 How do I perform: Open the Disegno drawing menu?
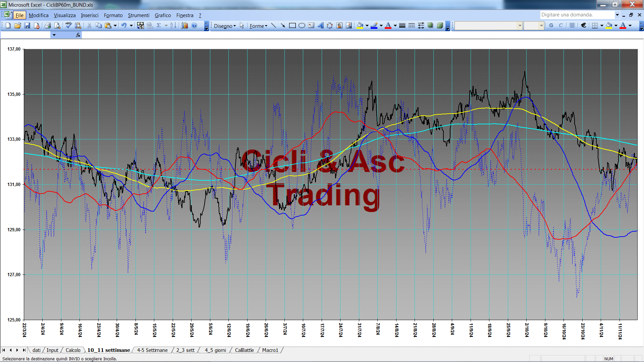(225, 26)
